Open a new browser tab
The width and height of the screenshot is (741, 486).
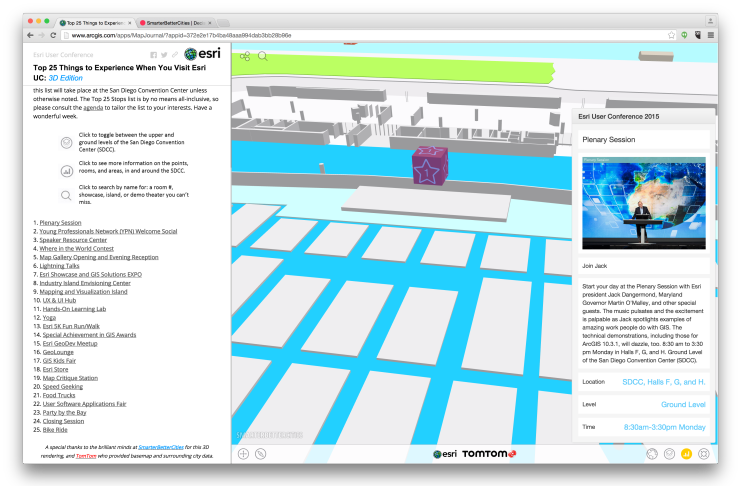pos(223,23)
